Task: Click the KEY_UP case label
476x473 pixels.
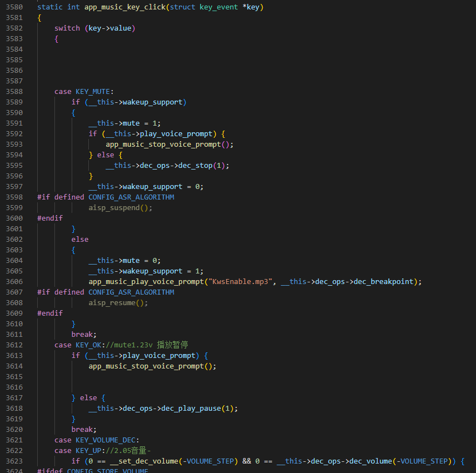Action: (88, 451)
